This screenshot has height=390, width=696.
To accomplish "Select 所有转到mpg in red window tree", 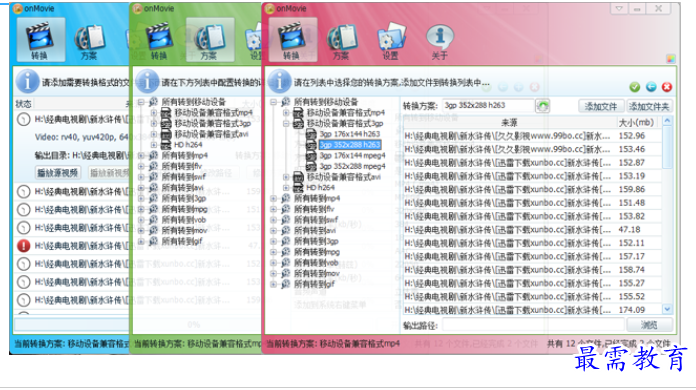I will 316,252.
